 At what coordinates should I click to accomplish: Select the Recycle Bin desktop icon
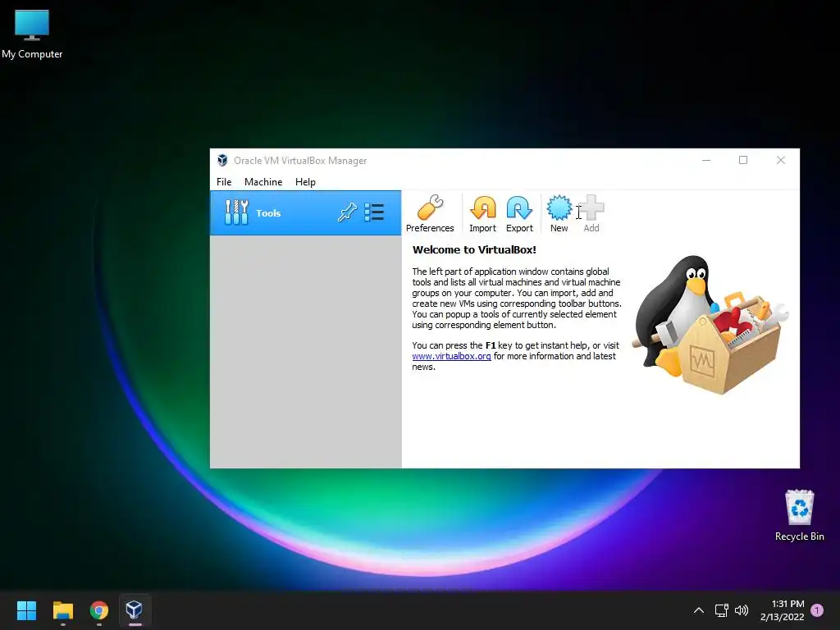coord(799,515)
